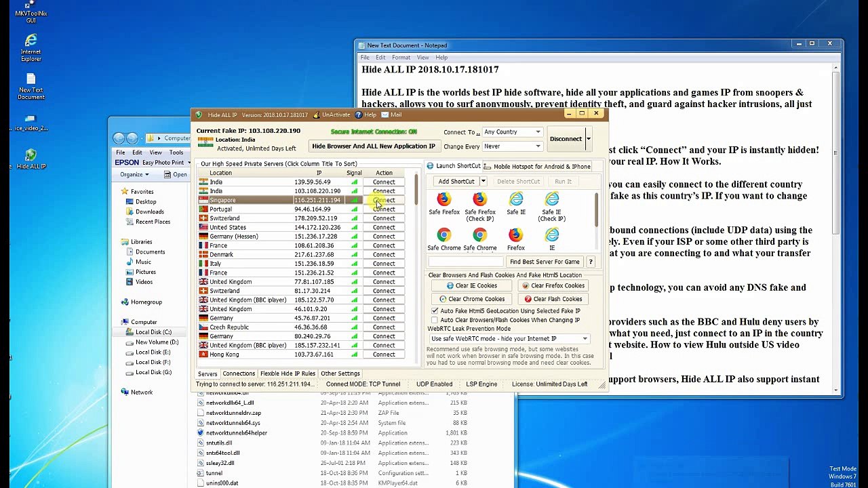The width and height of the screenshot is (868, 488).
Task: Open Desktop in Explorer navigation pane
Action: (x=145, y=201)
